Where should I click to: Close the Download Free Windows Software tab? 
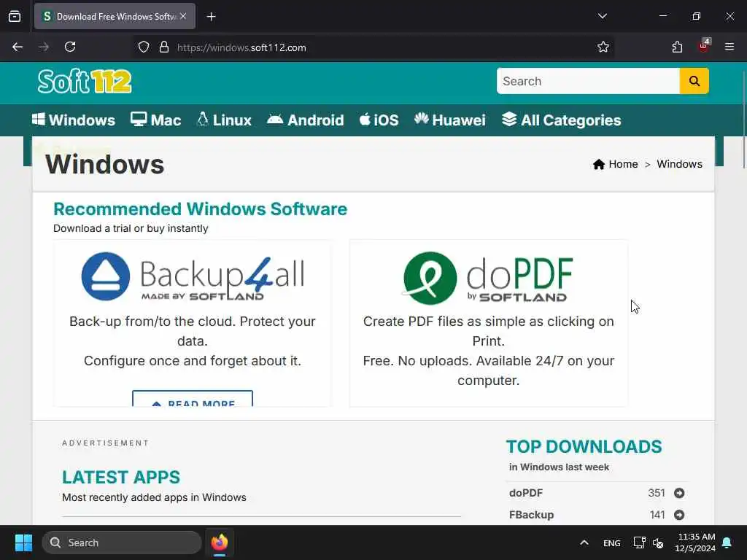(x=183, y=16)
